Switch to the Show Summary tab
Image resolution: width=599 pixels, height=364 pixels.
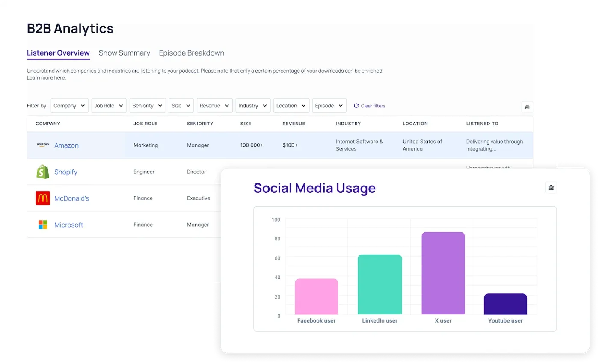coord(124,53)
